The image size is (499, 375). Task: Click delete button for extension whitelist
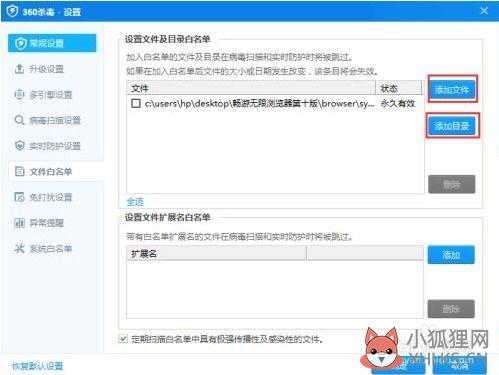[451, 309]
